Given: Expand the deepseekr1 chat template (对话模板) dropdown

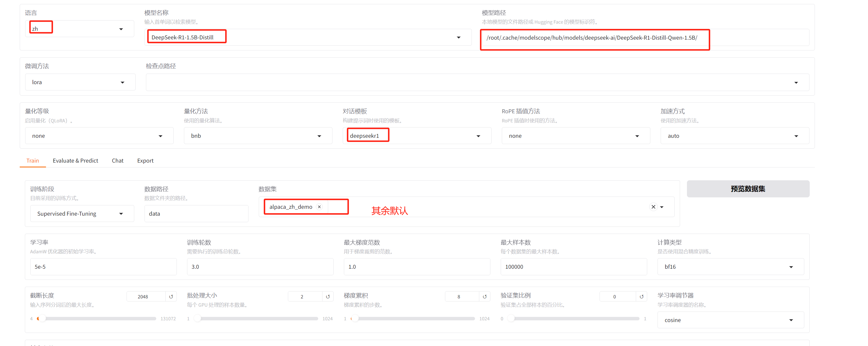Looking at the screenshot, I should (x=478, y=136).
